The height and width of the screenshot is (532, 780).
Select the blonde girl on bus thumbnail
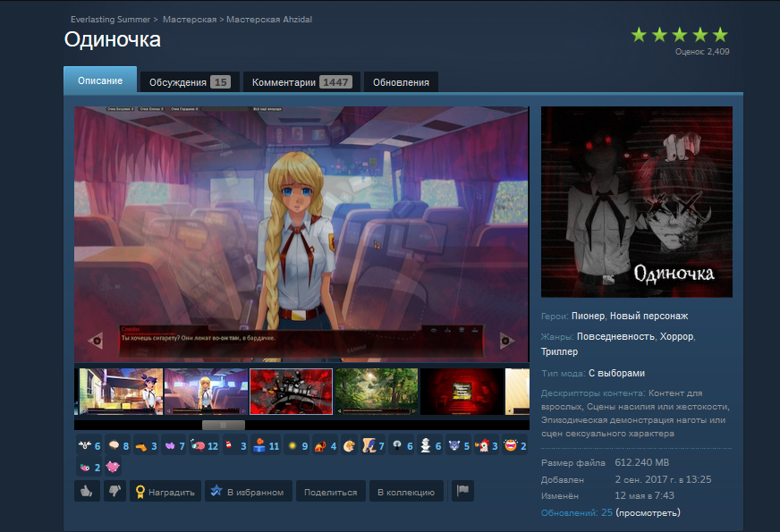pos(206,392)
